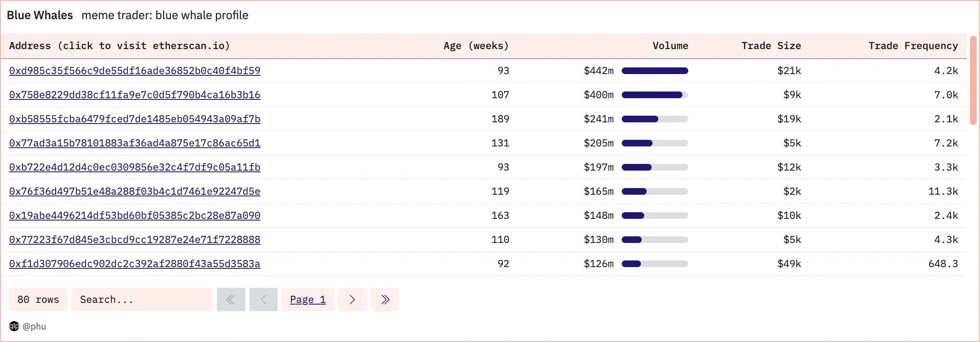Viewport: 980px width, 342px height.
Task: Open address 0xd985c35f...f4bf59 on etherscan
Action: point(135,71)
